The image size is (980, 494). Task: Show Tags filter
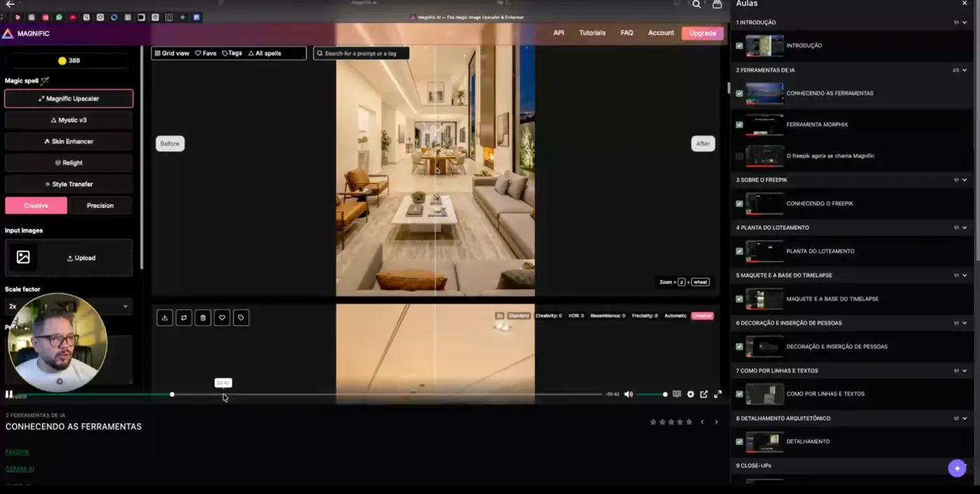232,53
